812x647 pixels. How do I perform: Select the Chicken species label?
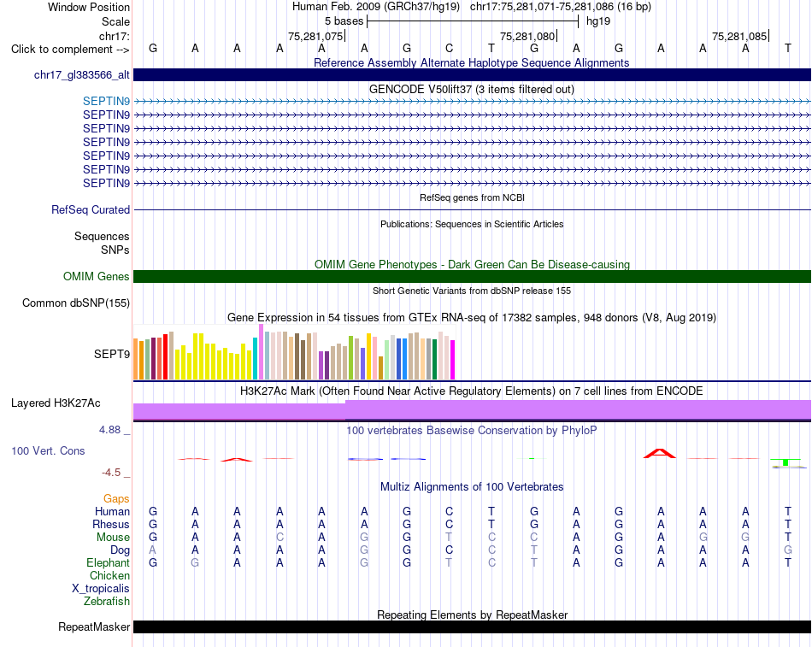[x=109, y=575]
